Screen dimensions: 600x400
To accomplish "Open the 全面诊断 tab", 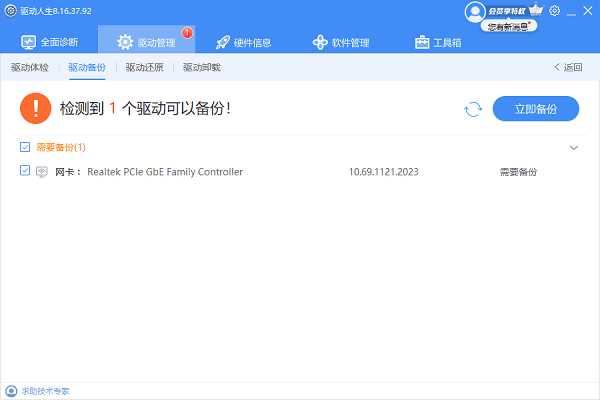I will coord(57,43).
